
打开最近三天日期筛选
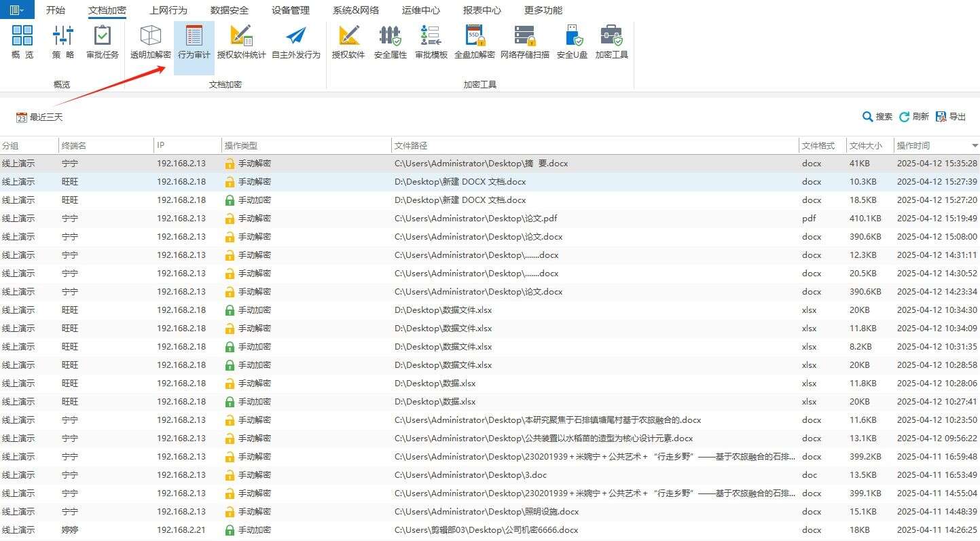click(39, 117)
